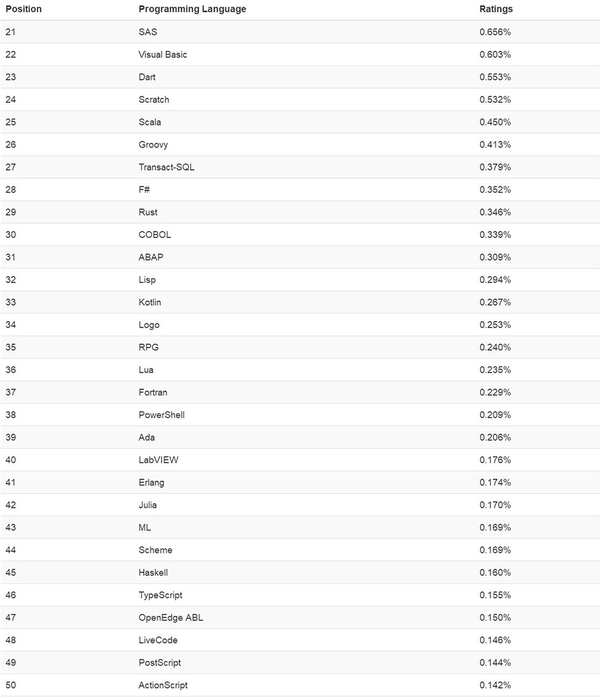Click the Ratings column header

[497, 9]
